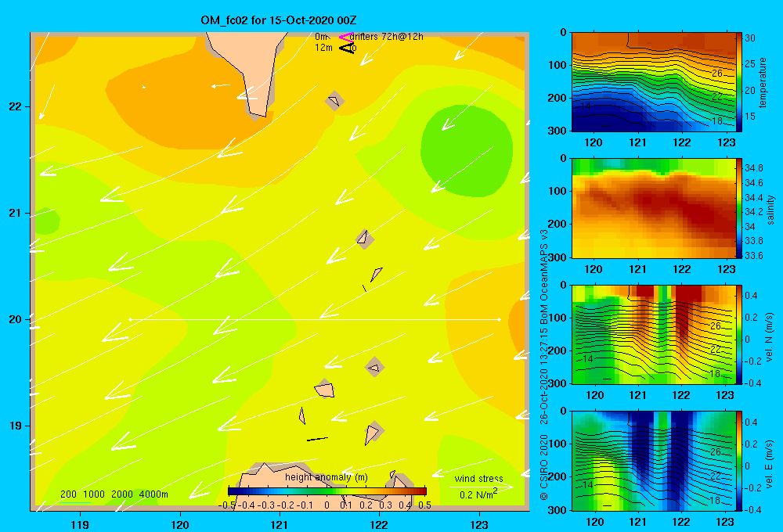Click the east endpoint of the 20N section line
783x532 pixels.
(499, 319)
